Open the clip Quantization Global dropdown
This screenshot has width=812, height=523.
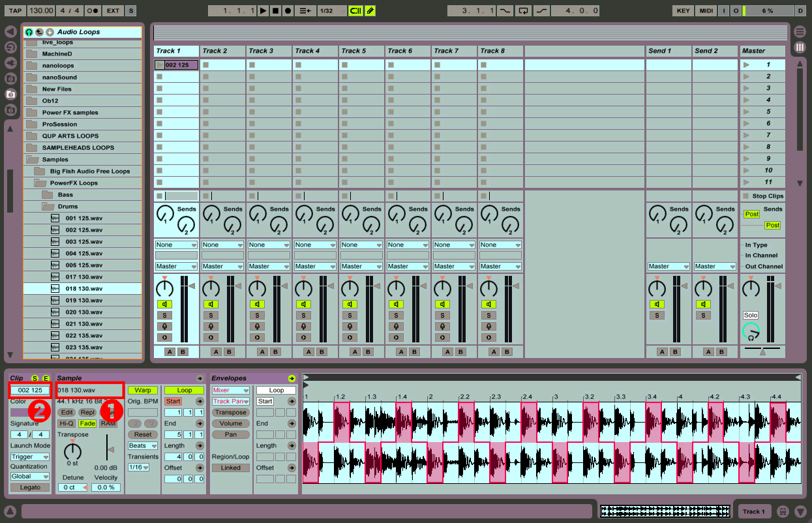(x=30, y=476)
